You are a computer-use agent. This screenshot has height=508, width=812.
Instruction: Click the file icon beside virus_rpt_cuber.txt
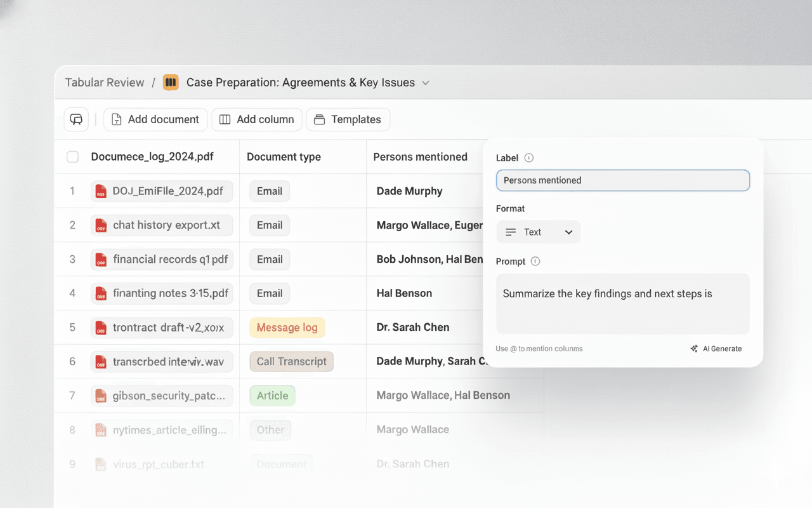coord(100,464)
